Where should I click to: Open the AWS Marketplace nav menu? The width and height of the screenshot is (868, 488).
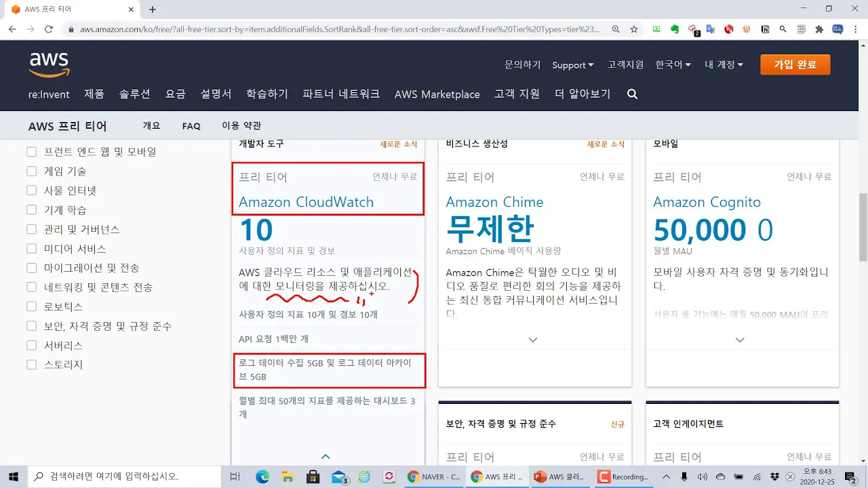(437, 94)
